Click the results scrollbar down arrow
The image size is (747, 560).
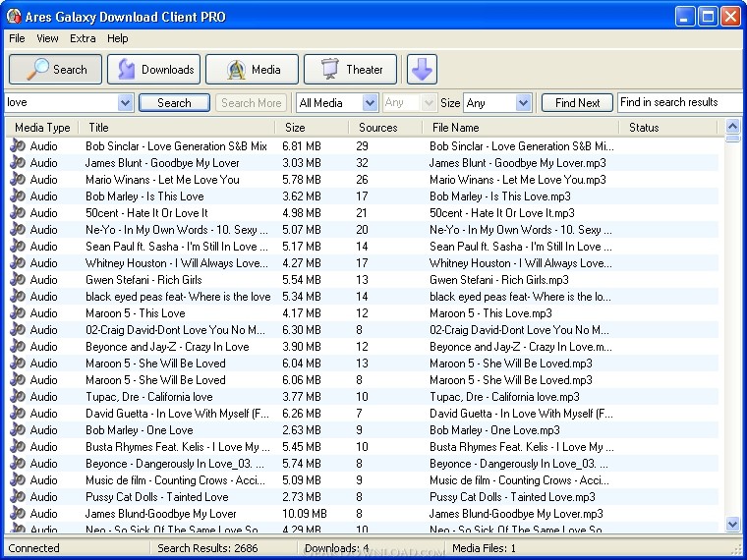(x=732, y=525)
